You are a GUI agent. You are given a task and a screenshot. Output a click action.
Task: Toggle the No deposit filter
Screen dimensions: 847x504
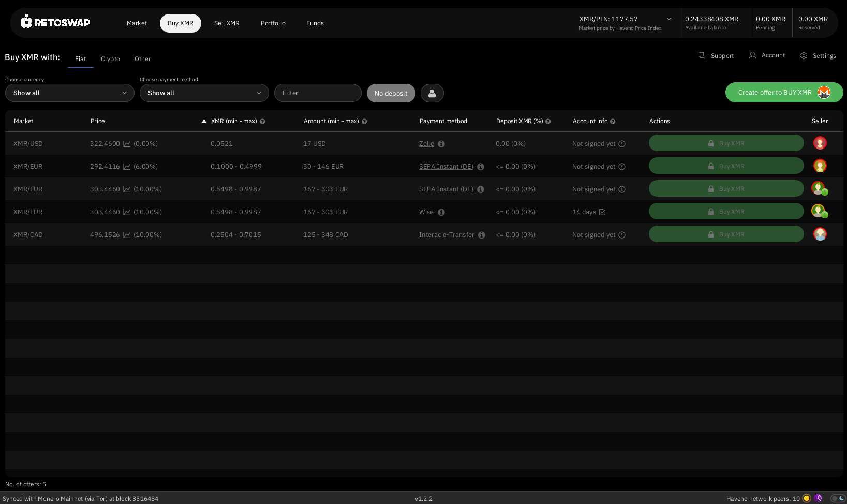(391, 93)
